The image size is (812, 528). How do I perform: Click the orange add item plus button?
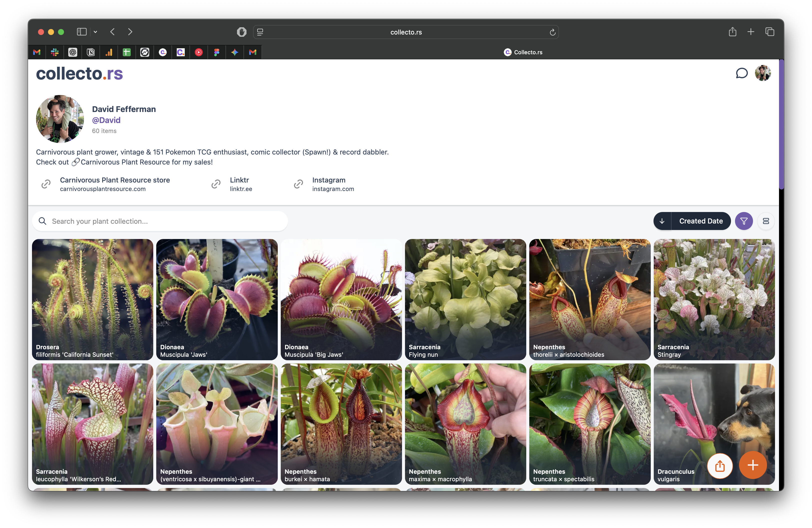(753, 465)
